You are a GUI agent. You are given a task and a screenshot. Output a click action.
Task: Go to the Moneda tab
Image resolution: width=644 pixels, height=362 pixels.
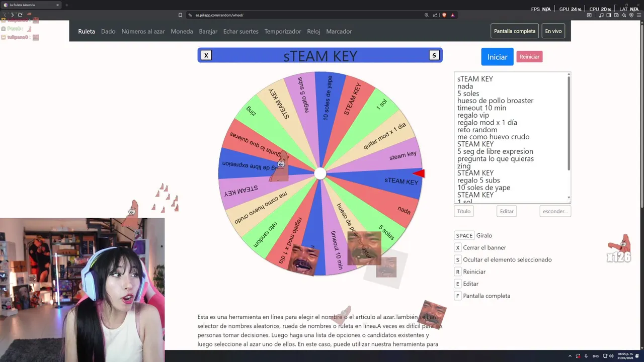click(182, 31)
